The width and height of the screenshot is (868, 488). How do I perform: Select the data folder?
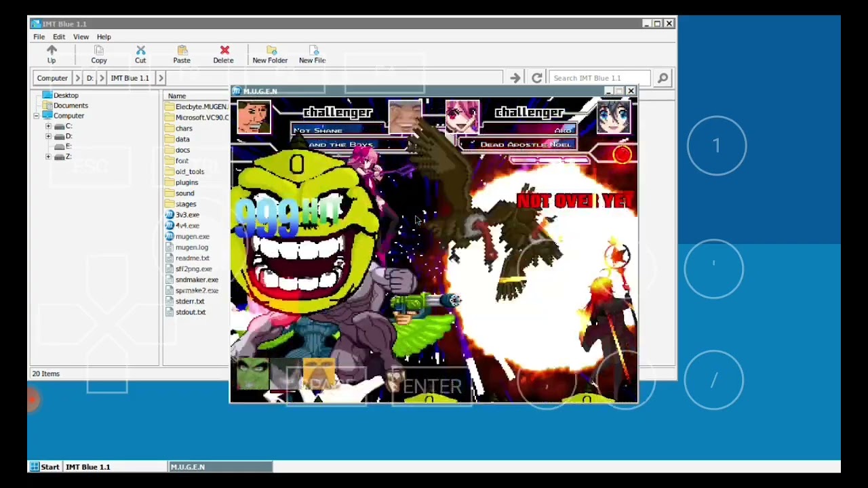coord(178,139)
